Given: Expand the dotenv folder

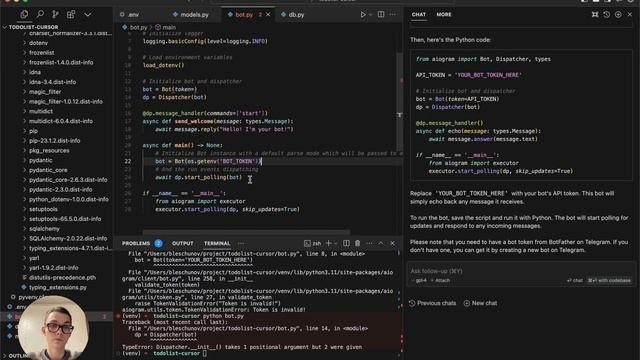Looking at the screenshot, I should point(38,43).
